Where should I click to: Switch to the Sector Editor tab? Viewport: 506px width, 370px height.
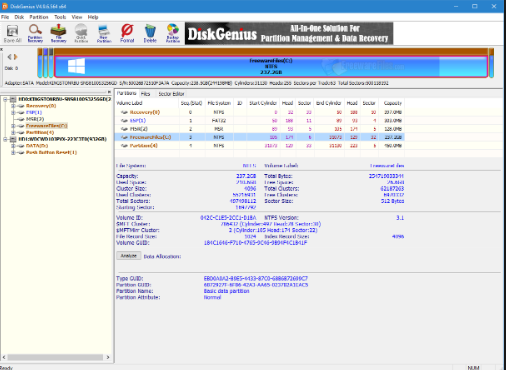(x=171, y=94)
